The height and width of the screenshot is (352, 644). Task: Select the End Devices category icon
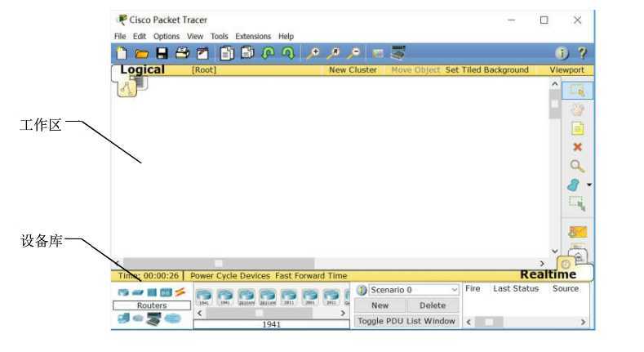(123, 319)
